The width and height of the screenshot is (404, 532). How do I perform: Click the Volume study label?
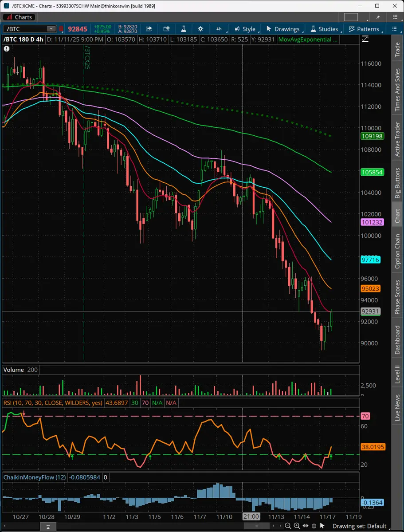[x=14, y=370]
